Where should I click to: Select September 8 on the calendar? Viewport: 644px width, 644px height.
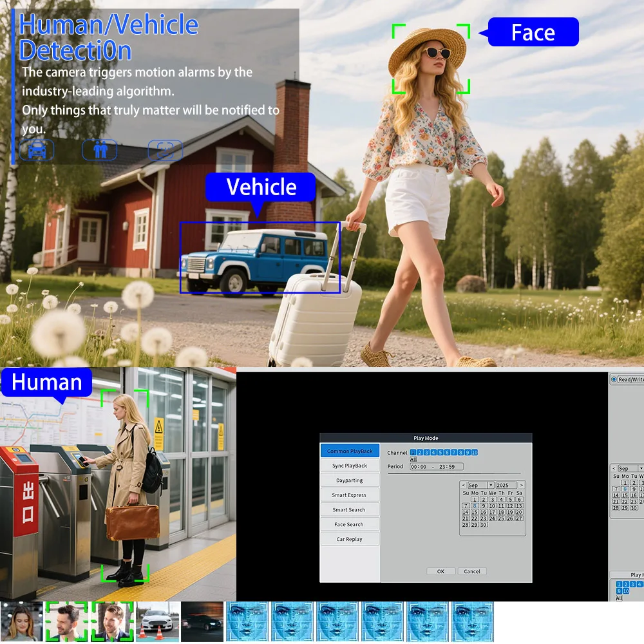click(475, 506)
